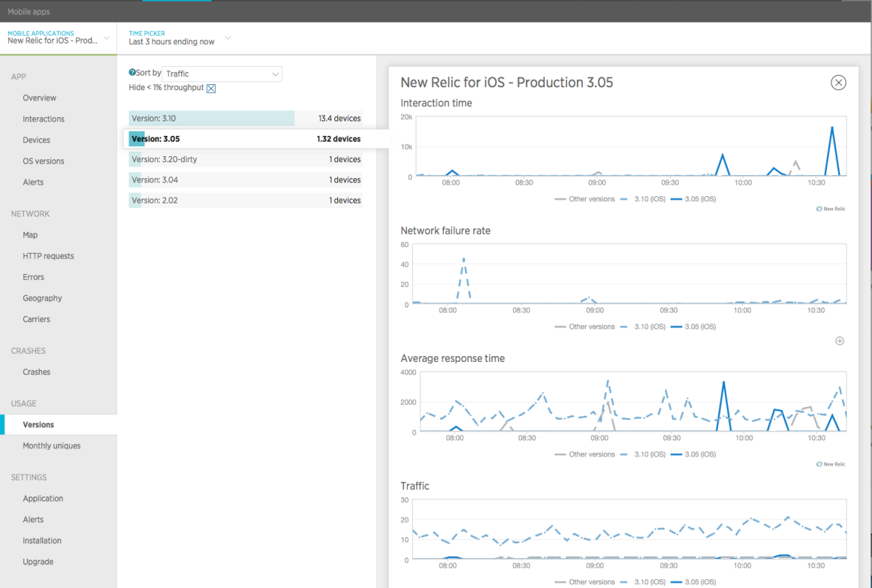The width and height of the screenshot is (872, 588).
Task: Click the Traffic chart title
Action: pos(415,486)
